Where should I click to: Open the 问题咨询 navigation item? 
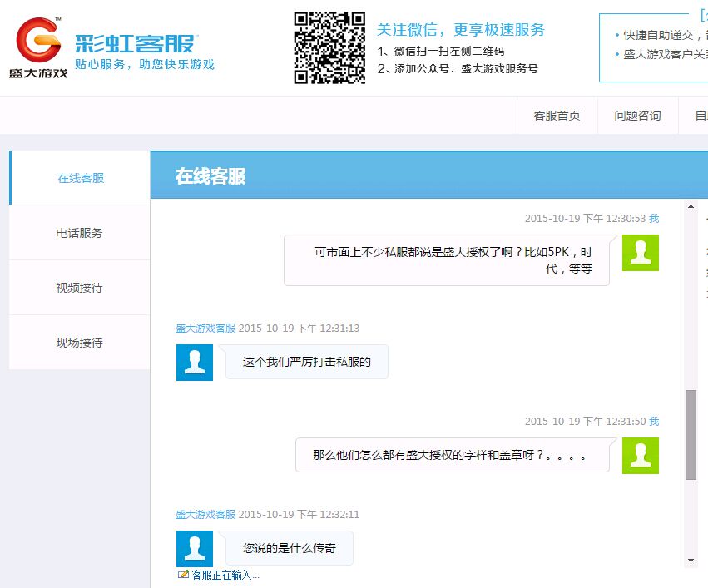[637, 116]
